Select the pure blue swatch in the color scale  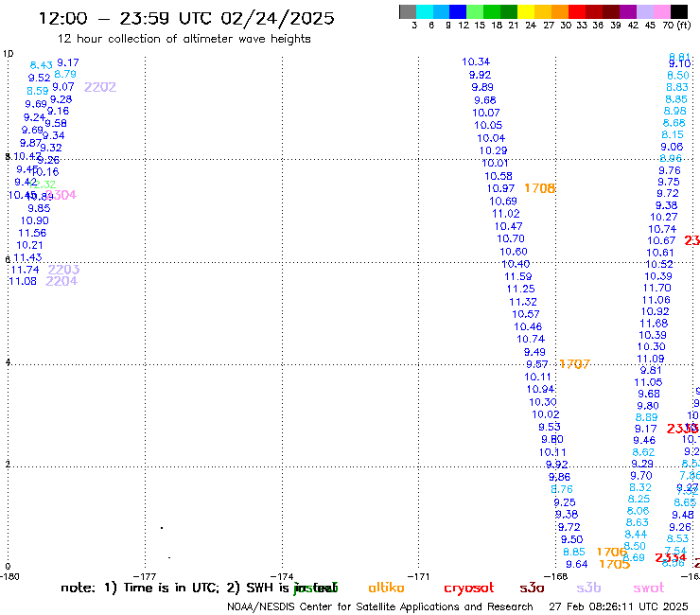click(458, 11)
